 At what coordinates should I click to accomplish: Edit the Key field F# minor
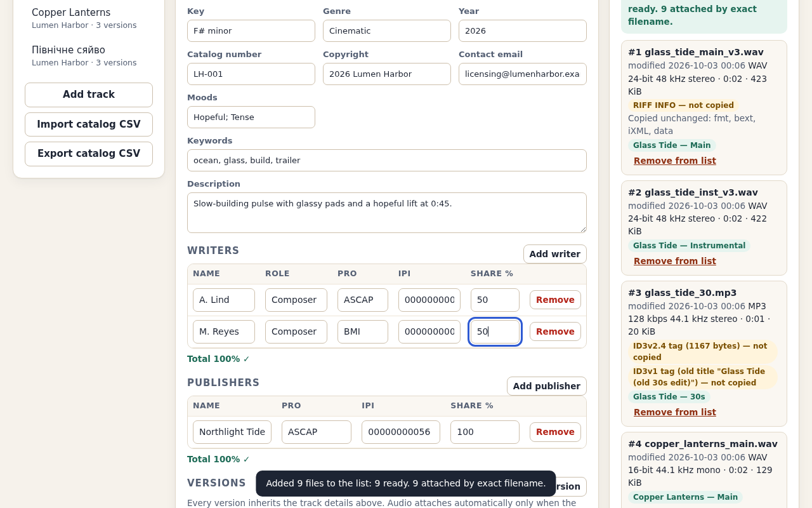(251, 30)
